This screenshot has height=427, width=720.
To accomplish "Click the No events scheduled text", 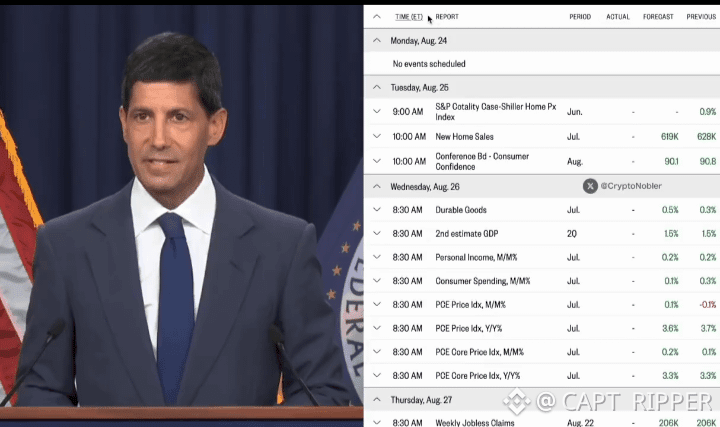I will 429,64.
